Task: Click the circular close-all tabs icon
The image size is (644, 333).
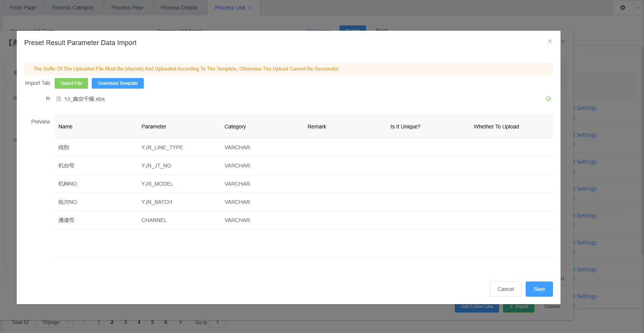Action: coord(622,8)
